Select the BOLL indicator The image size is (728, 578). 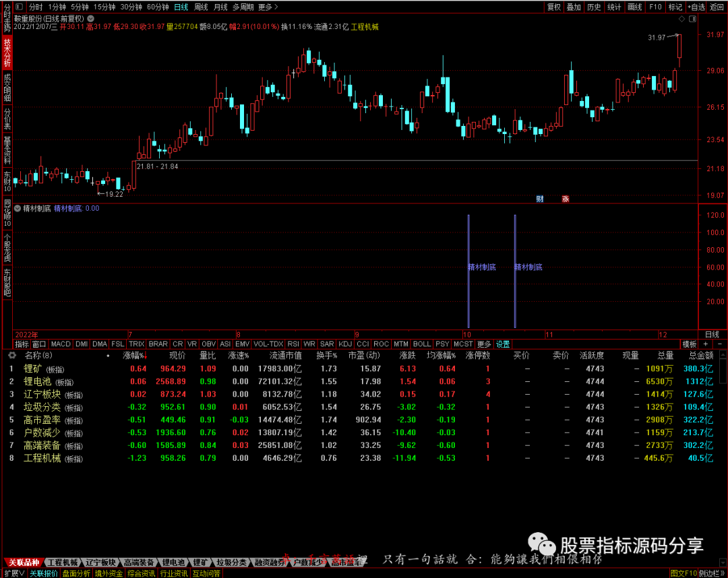point(421,344)
